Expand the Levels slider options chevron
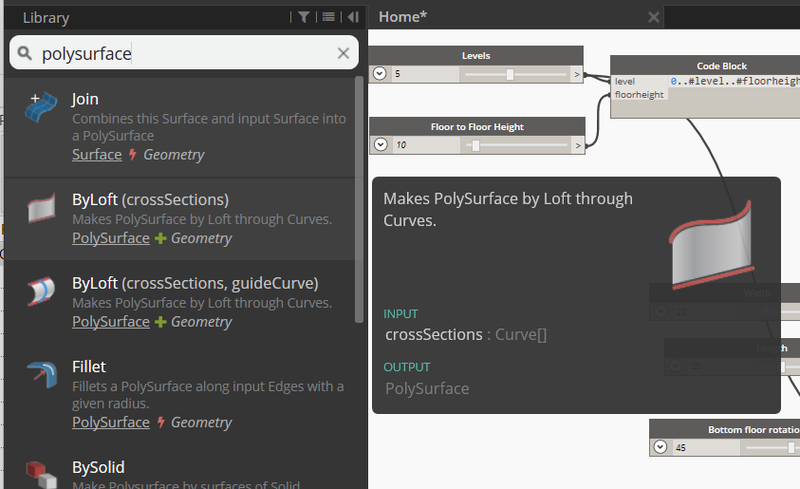The height and width of the screenshot is (489, 800). click(380, 74)
